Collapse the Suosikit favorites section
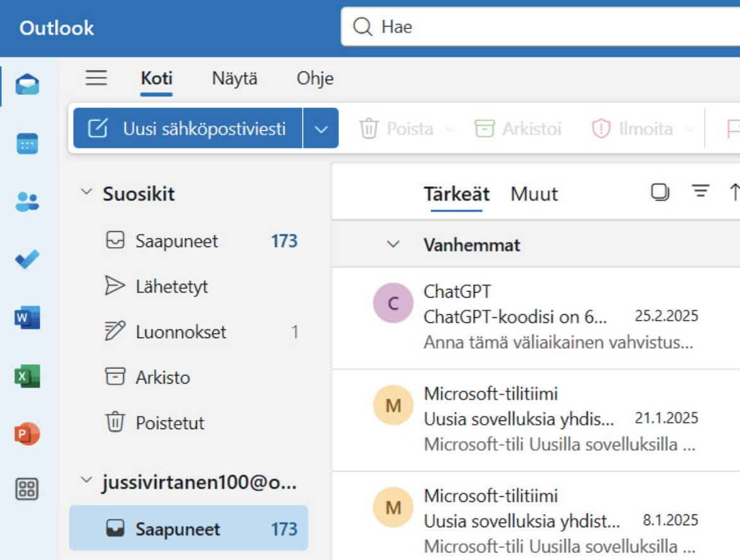The width and height of the screenshot is (740, 560). (87, 193)
